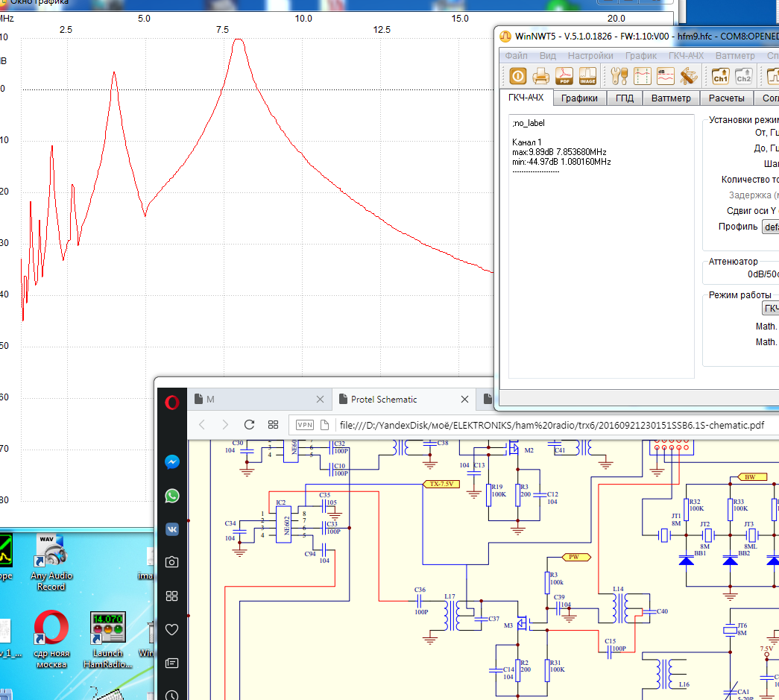The image size is (779, 700).
Task: Switch to the Расчеты tab
Action: point(726,98)
